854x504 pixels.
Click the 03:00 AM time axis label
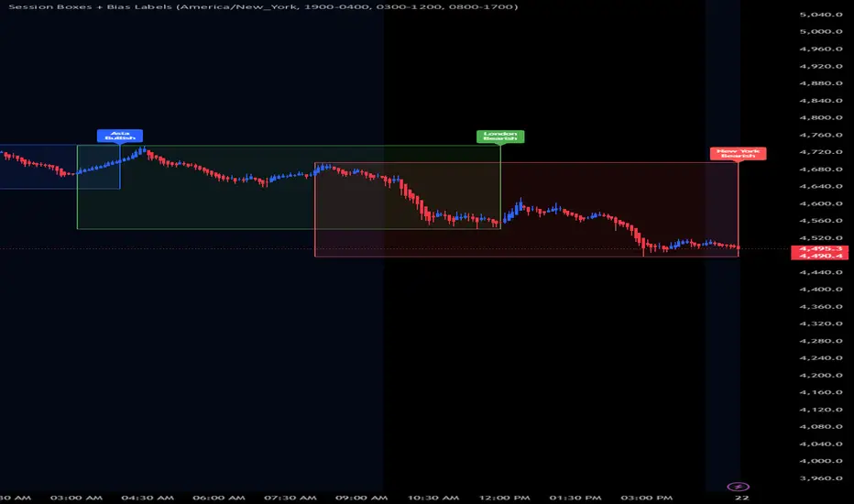(76, 498)
